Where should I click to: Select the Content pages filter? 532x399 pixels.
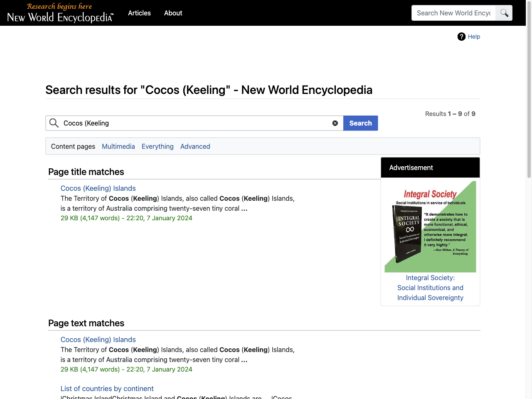coord(73,146)
